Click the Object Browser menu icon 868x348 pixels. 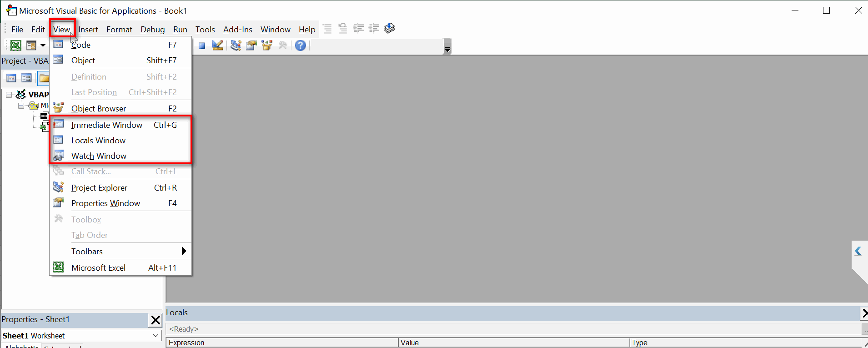click(58, 108)
